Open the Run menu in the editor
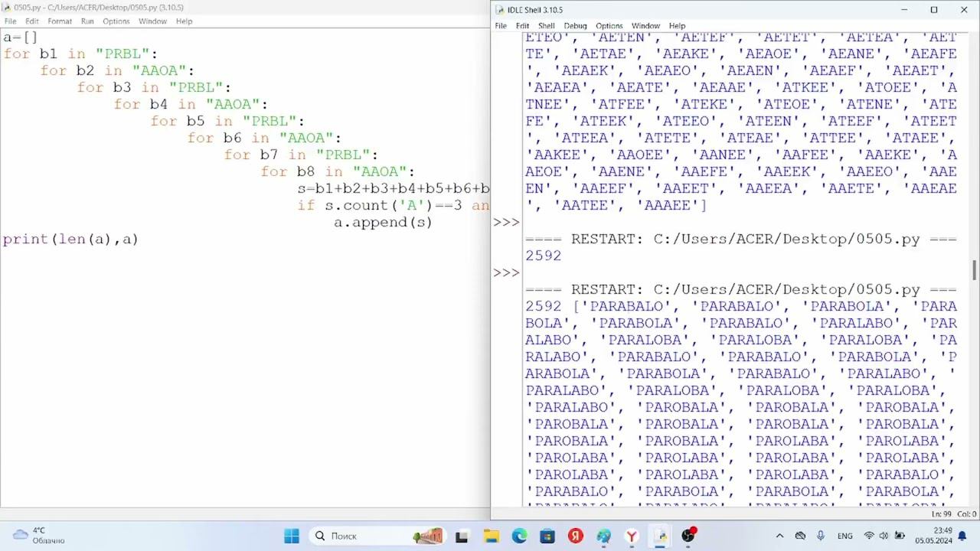Viewport: 980px width, 551px height. pos(87,21)
